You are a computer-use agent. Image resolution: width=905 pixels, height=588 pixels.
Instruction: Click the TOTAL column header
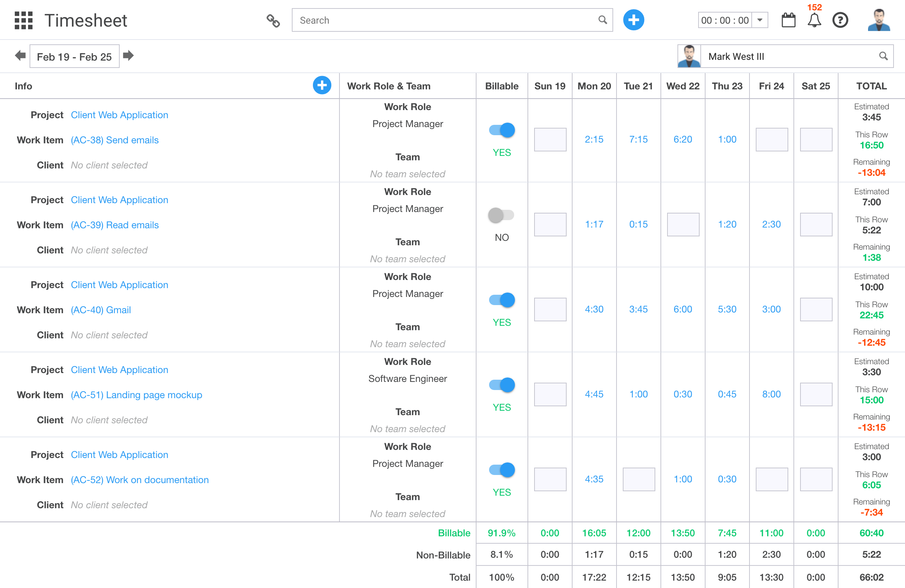pos(871,86)
